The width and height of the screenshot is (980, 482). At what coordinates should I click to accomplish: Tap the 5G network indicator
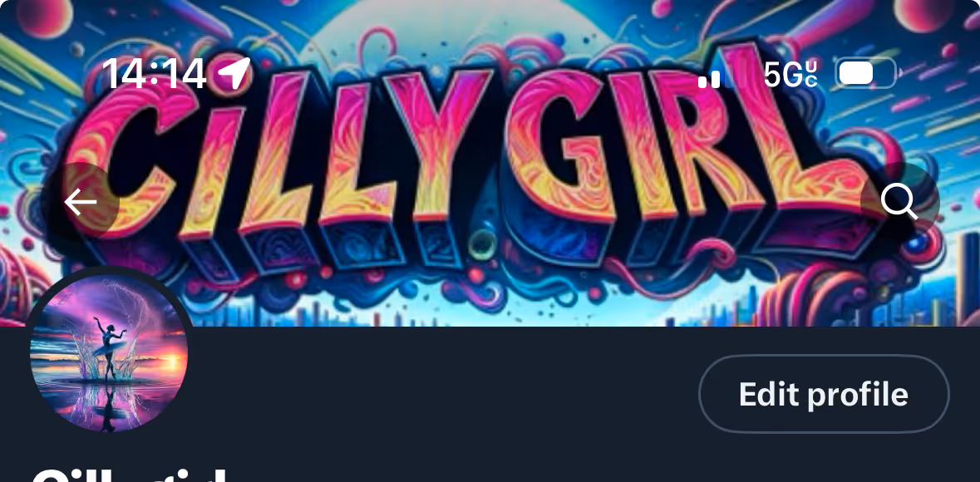coord(790,75)
